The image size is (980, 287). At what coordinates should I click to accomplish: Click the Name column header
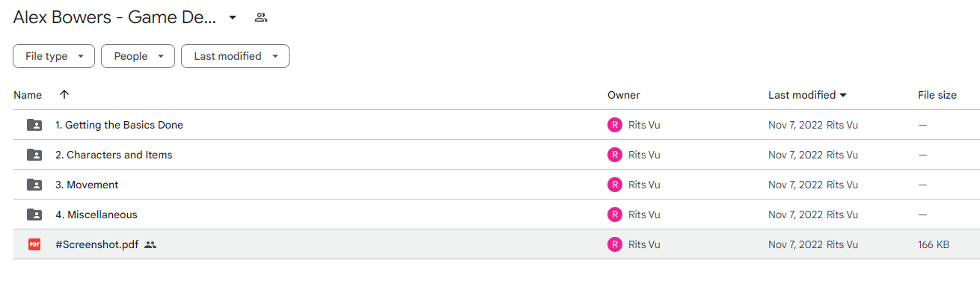click(28, 95)
